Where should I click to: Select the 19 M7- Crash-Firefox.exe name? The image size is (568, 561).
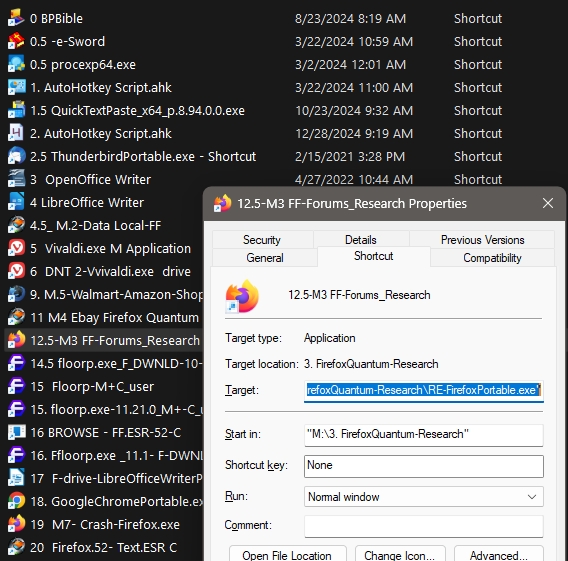click(105, 524)
